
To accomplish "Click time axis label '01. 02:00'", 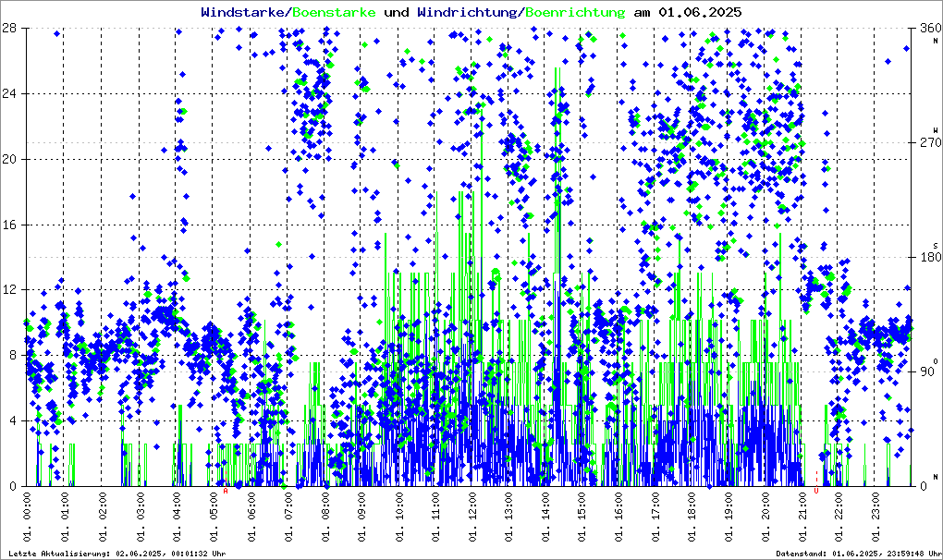I will tap(102, 517).
